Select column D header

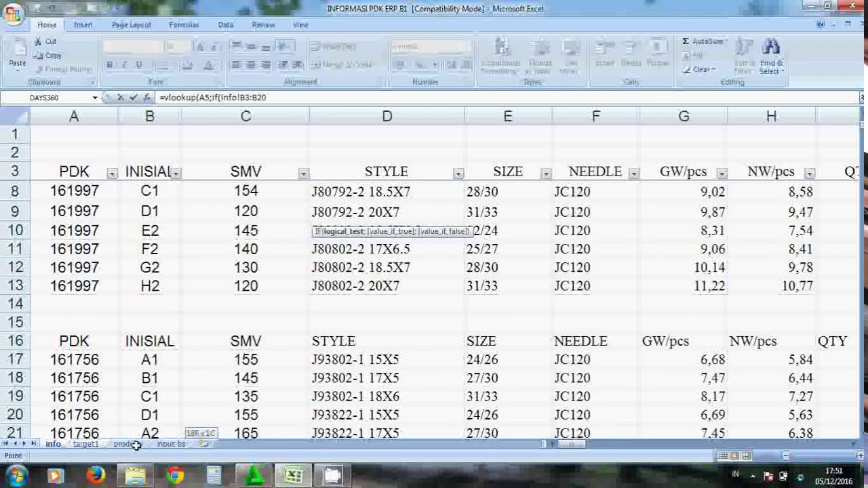(x=387, y=117)
